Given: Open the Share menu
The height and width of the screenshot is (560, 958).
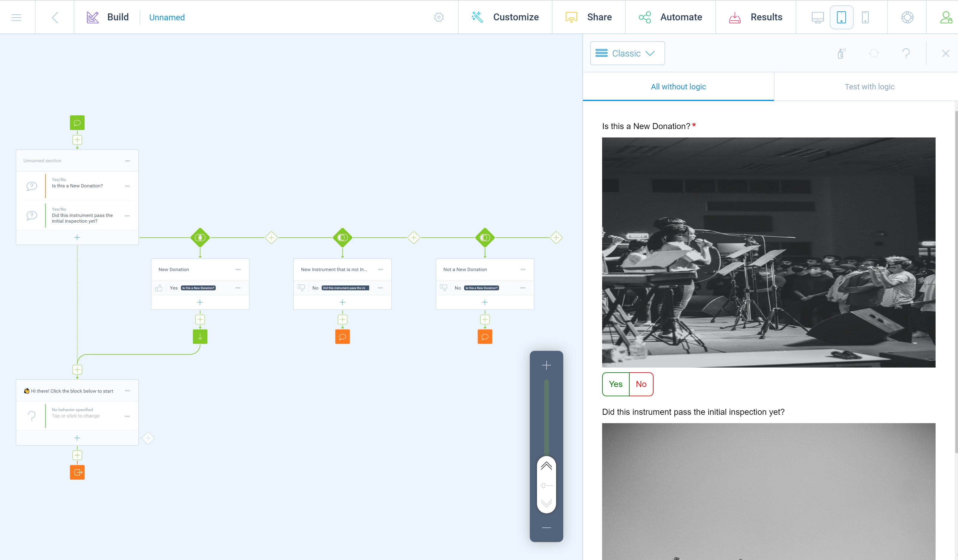Looking at the screenshot, I should tap(588, 18).
